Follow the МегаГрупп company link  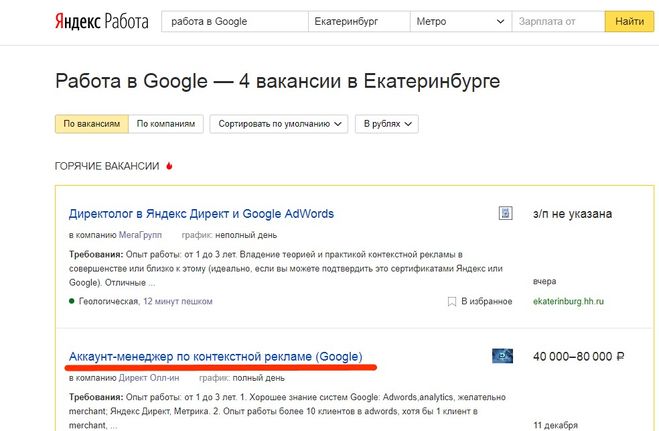139,236
